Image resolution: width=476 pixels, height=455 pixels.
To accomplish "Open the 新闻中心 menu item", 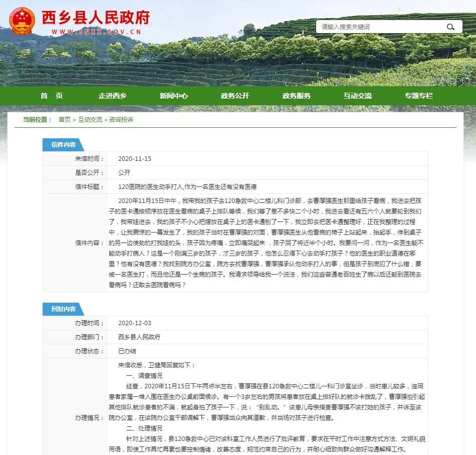I will pyautogui.click(x=174, y=96).
